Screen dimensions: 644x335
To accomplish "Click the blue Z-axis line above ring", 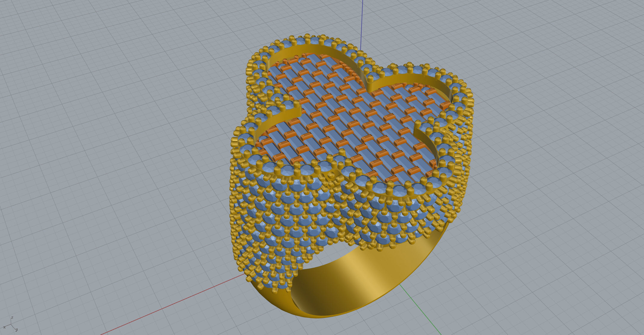I will 362,25.
